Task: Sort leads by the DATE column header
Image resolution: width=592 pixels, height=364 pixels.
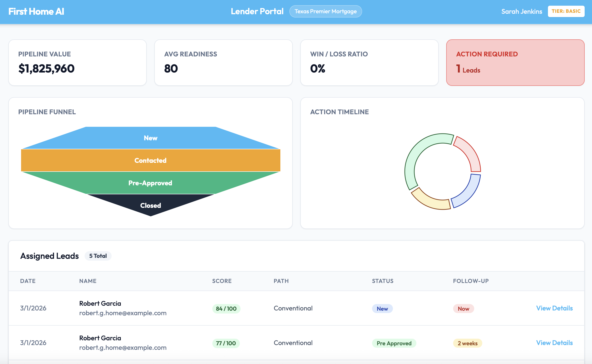Action: click(28, 281)
